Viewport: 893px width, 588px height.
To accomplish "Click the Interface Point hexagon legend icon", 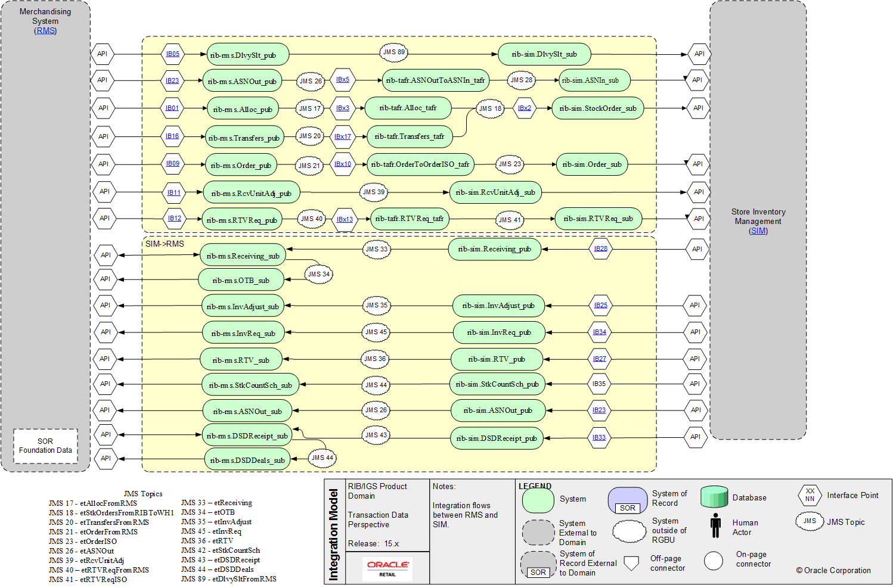I will coord(810,495).
